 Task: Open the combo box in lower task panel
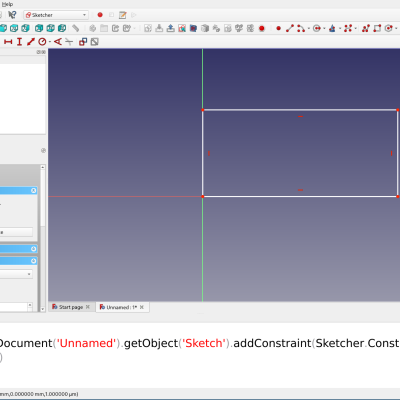click(16, 274)
